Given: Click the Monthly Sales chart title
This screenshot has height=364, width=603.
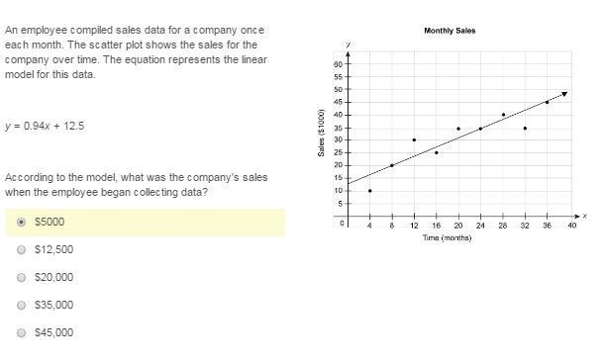Looking at the screenshot, I should 450,31.
